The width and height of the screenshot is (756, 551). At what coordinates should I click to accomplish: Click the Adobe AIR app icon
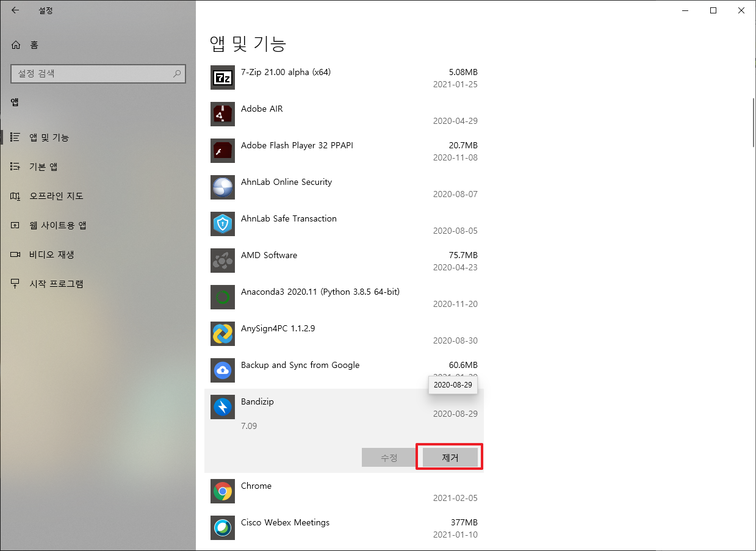coord(222,114)
